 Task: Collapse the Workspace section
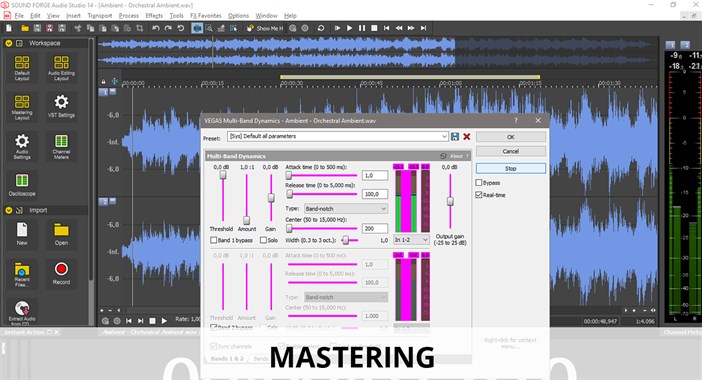click(x=9, y=43)
